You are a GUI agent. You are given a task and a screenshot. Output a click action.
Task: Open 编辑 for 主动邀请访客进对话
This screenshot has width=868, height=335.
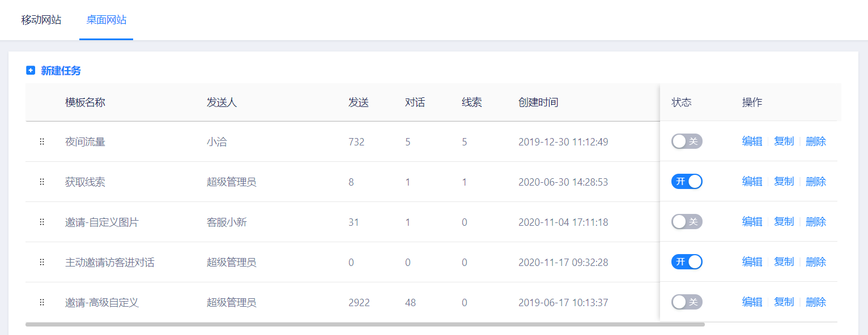(x=752, y=262)
